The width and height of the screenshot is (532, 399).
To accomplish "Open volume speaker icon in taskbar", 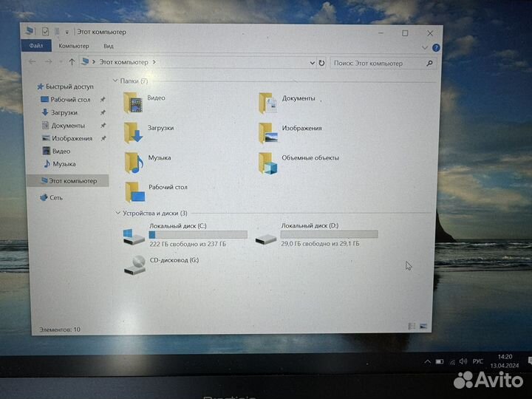I will tap(463, 361).
